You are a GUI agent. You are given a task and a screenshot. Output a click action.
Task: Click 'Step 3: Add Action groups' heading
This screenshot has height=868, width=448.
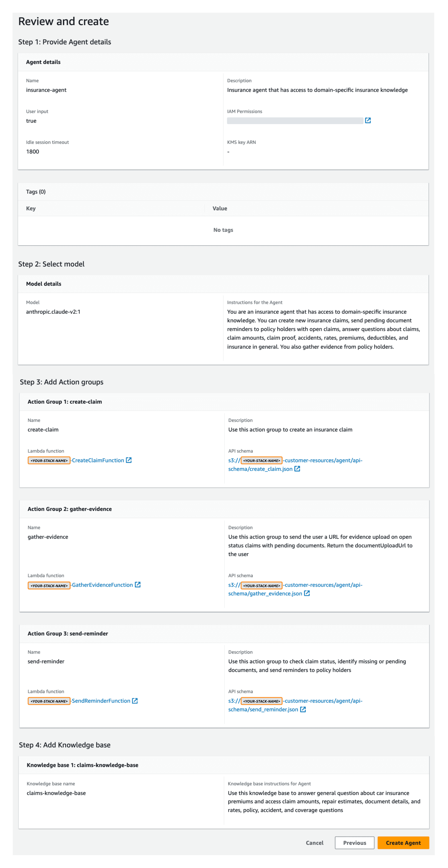[x=62, y=382]
